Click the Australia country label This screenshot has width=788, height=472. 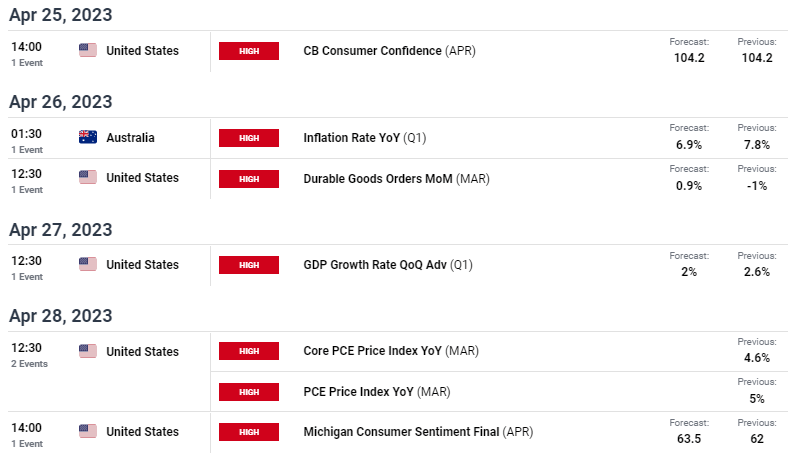pyautogui.click(x=130, y=138)
